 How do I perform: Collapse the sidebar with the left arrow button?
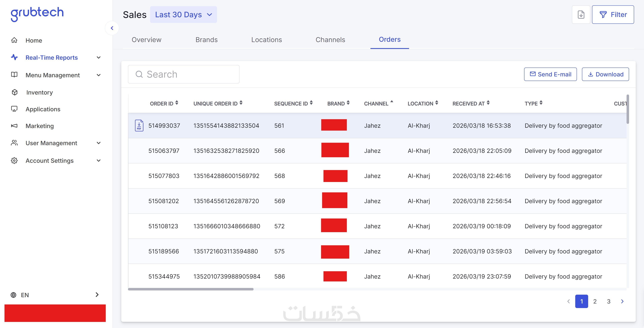pos(112,28)
